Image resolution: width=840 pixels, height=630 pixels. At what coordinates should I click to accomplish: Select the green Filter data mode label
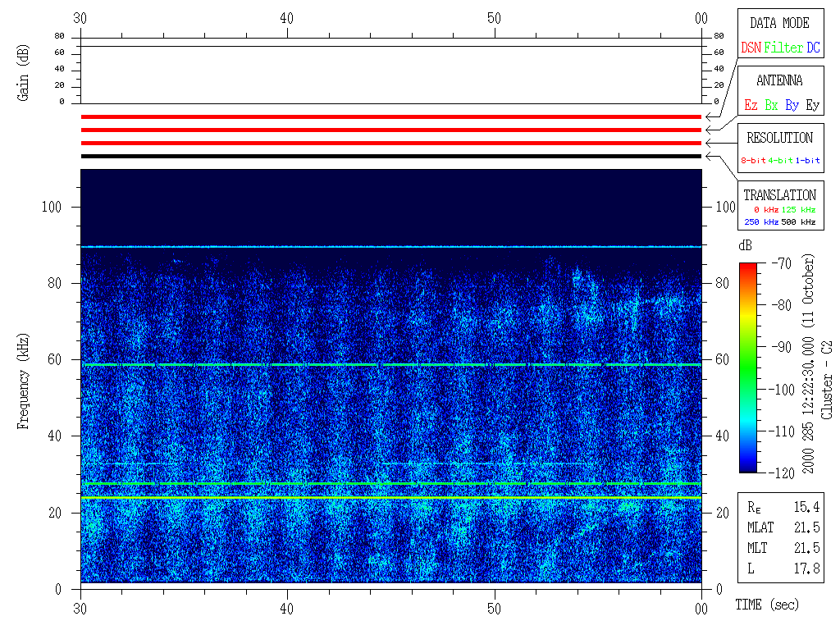pyautogui.click(x=783, y=48)
